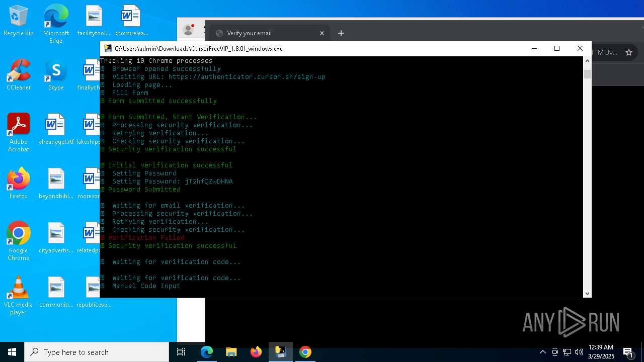
Task: Show hidden system tray icons
Action: point(543,352)
